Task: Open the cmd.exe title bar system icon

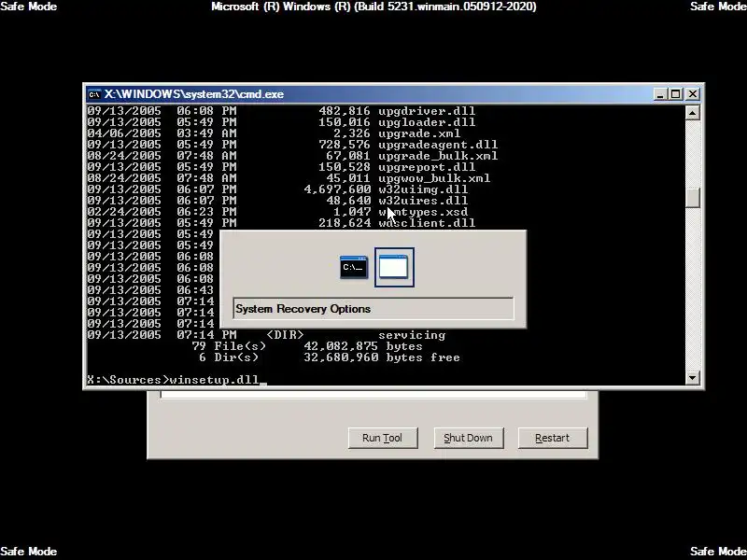Action: pos(94,94)
